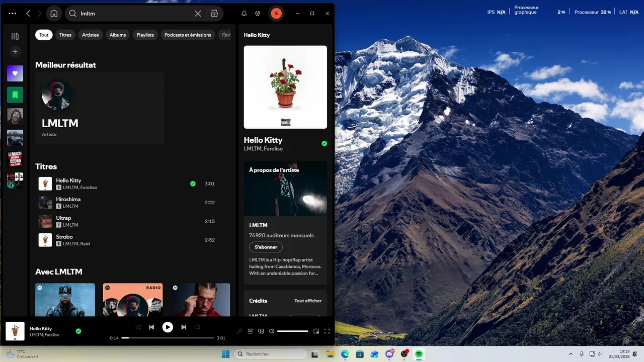This screenshot has height=362, width=644.
Task: Open the LIMACH DEDNA playlist in sidebar
Action: pos(15,159)
